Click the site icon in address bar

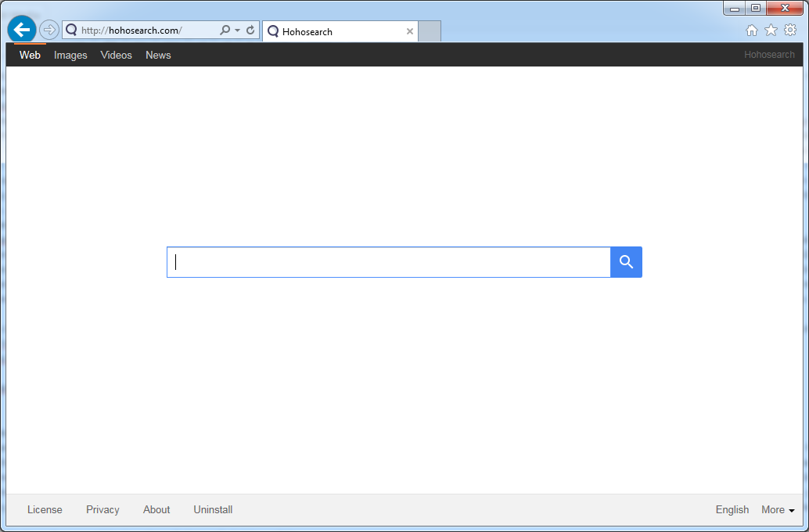[71, 30]
